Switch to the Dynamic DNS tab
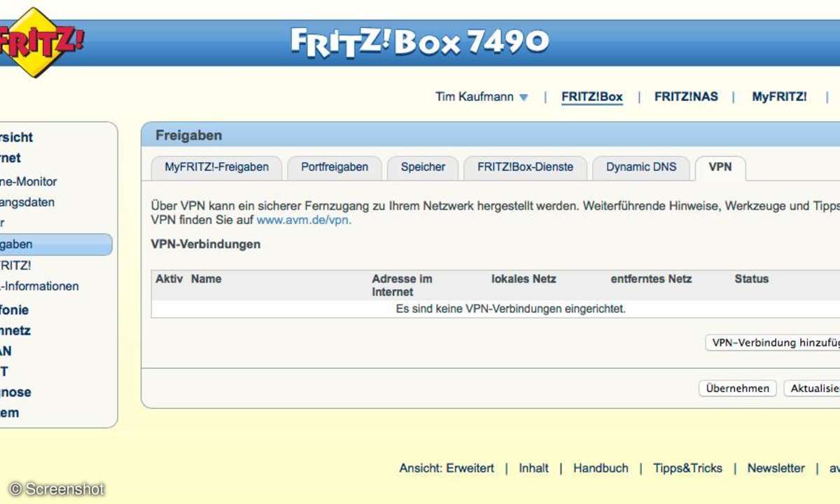 pyautogui.click(x=641, y=167)
